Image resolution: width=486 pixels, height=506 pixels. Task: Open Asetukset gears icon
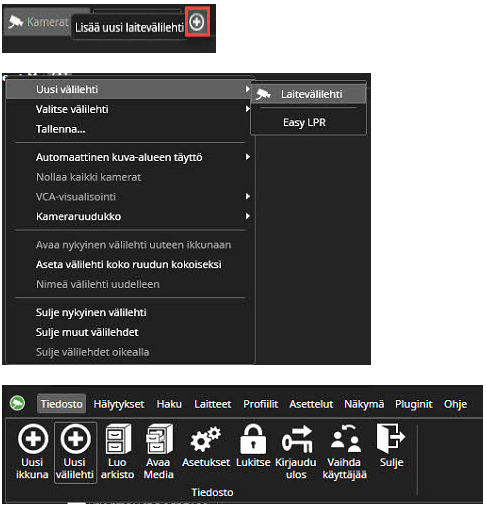[205, 439]
